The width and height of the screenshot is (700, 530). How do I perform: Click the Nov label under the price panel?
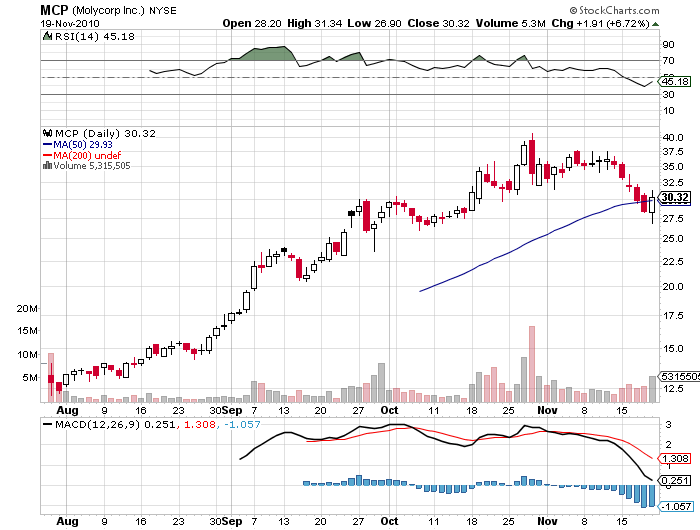tap(547, 410)
